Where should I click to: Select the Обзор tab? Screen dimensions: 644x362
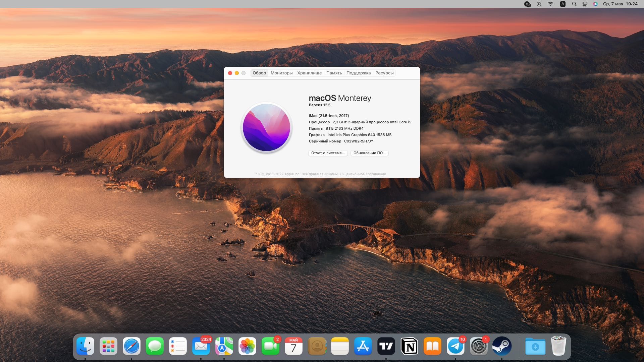[259, 73]
